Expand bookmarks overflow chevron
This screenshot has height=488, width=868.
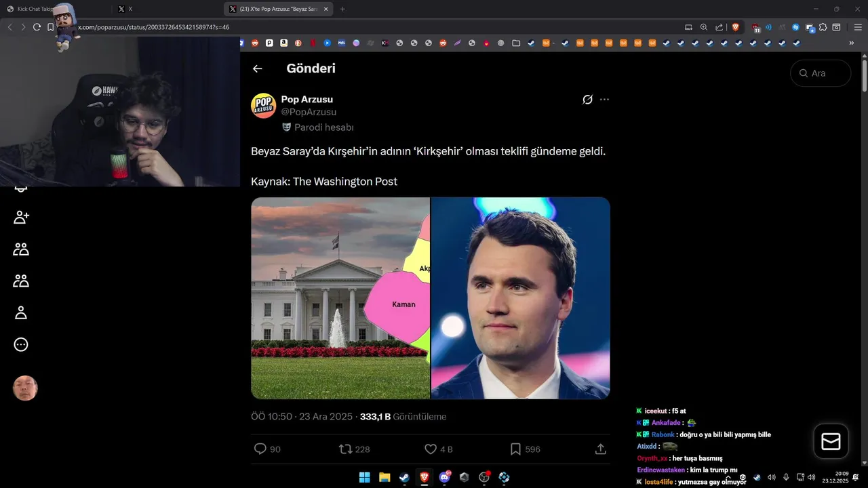coord(852,43)
